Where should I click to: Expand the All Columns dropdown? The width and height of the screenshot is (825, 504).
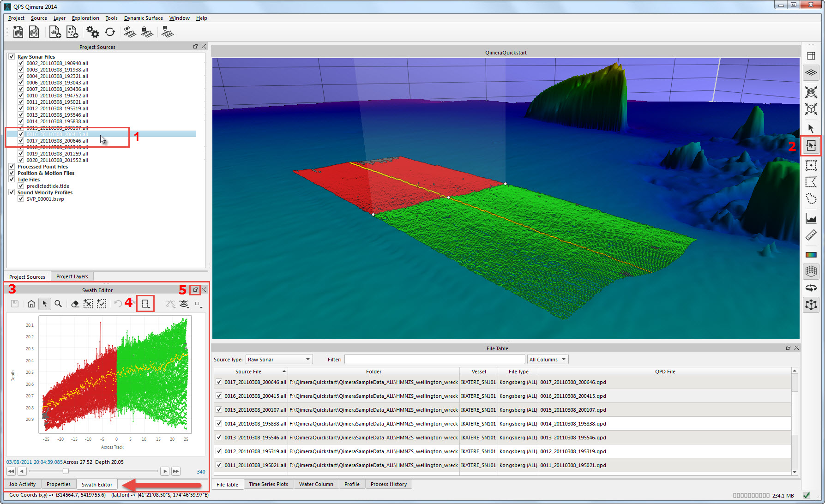pos(548,360)
